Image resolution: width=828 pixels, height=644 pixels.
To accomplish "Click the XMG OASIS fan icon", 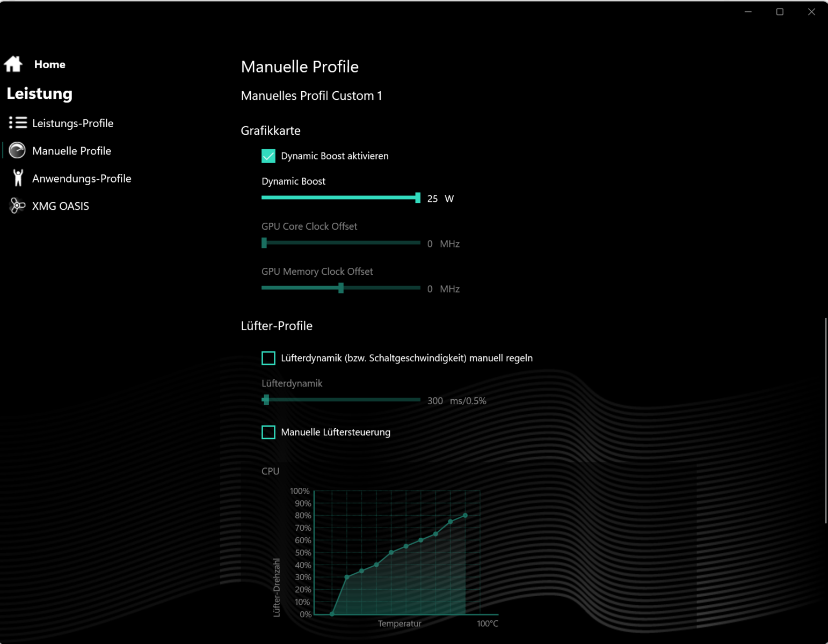I will click(x=17, y=206).
